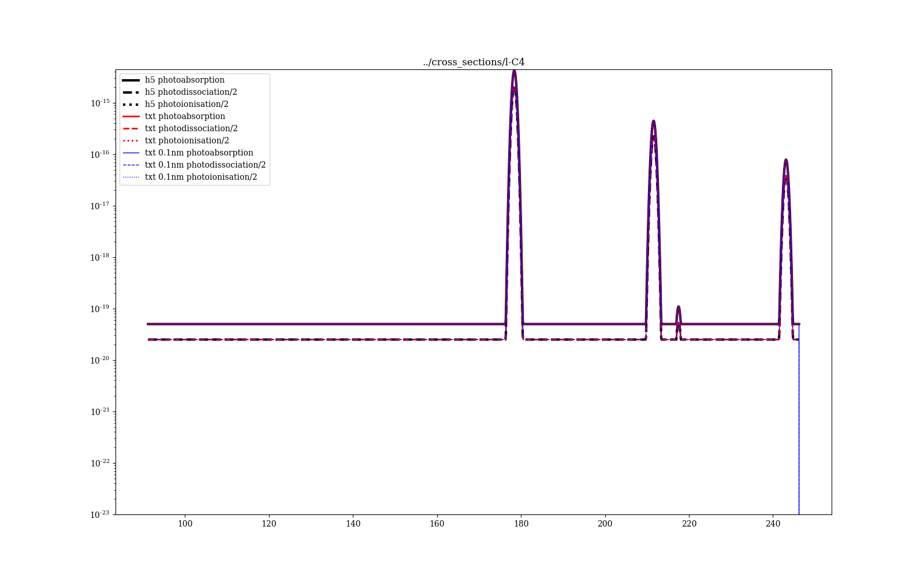Click y-axis tick label 10^-20
This screenshot has height=578, width=924.
pyautogui.click(x=100, y=360)
